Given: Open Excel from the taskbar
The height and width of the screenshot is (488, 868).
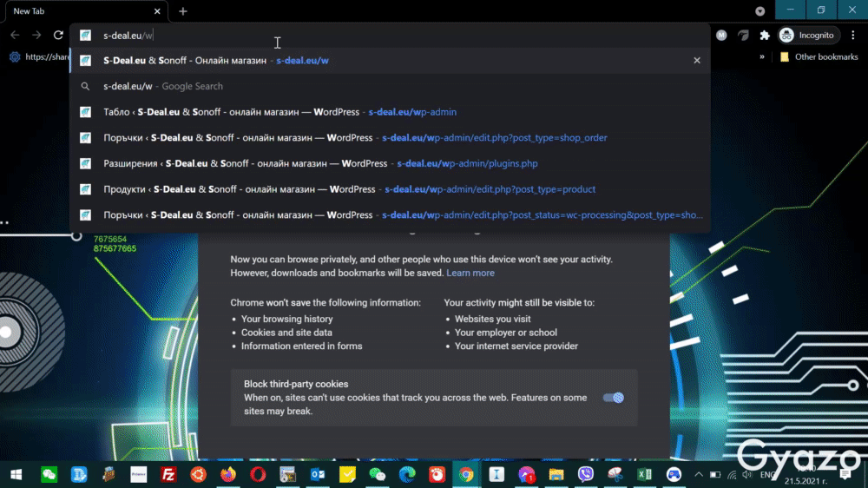Looking at the screenshot, I should coord(644,475).
